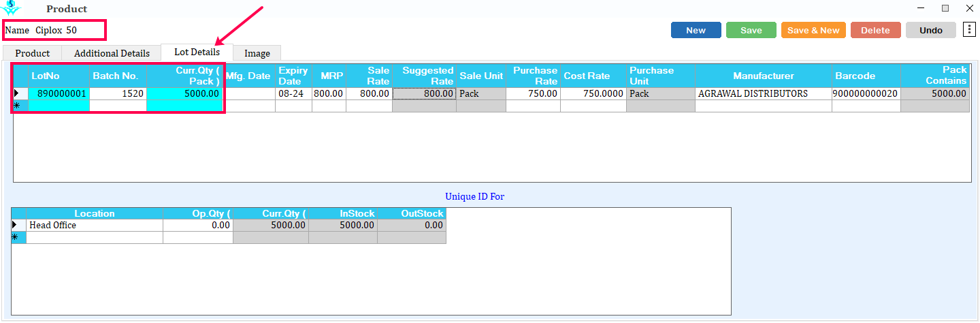Click the empty LotNo cell in new lot row

pos(59,106)
